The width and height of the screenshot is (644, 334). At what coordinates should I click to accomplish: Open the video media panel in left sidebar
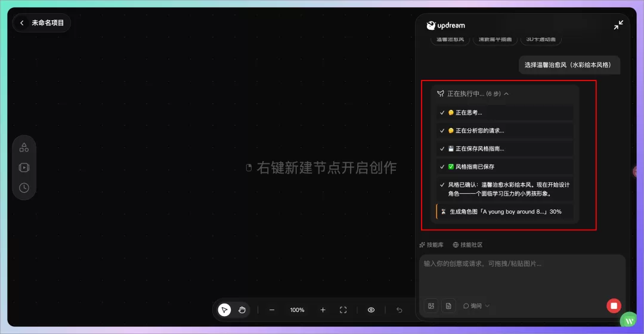(x=24, y=168)
